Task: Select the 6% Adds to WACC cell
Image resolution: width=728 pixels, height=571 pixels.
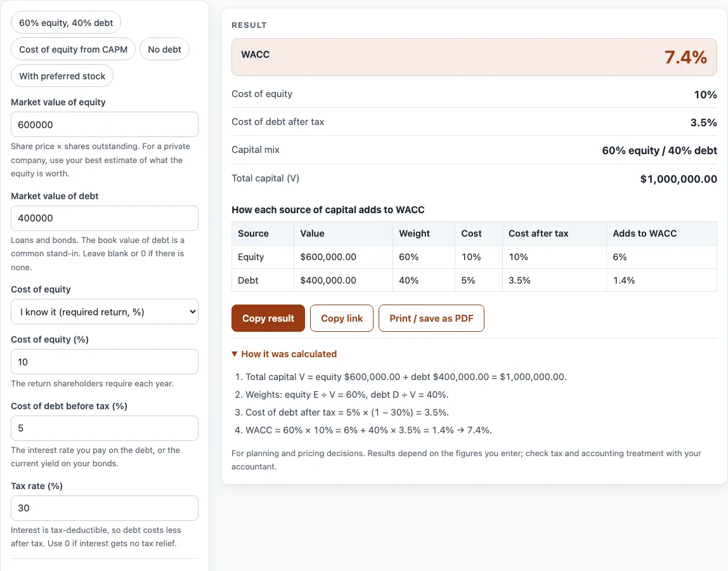Action: pyautogui.click(x=661, y=257)
